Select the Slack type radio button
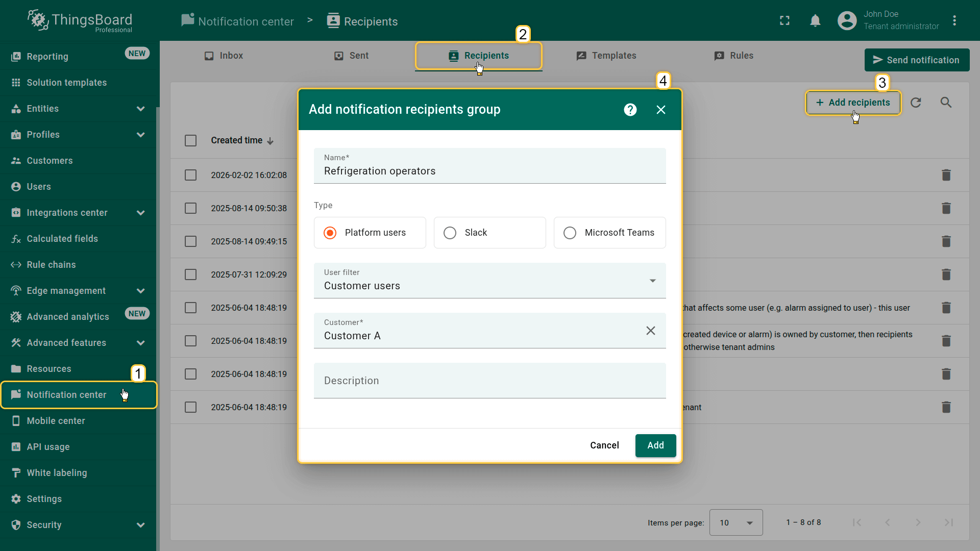The height and width of the screenshot is (551, 980). pyautogui.click(x=450, y=233)
